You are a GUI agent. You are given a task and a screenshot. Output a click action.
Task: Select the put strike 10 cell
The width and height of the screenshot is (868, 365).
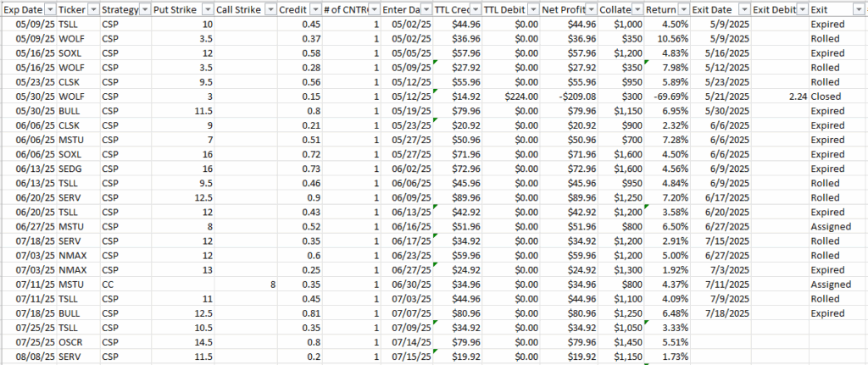pos(183,25)
